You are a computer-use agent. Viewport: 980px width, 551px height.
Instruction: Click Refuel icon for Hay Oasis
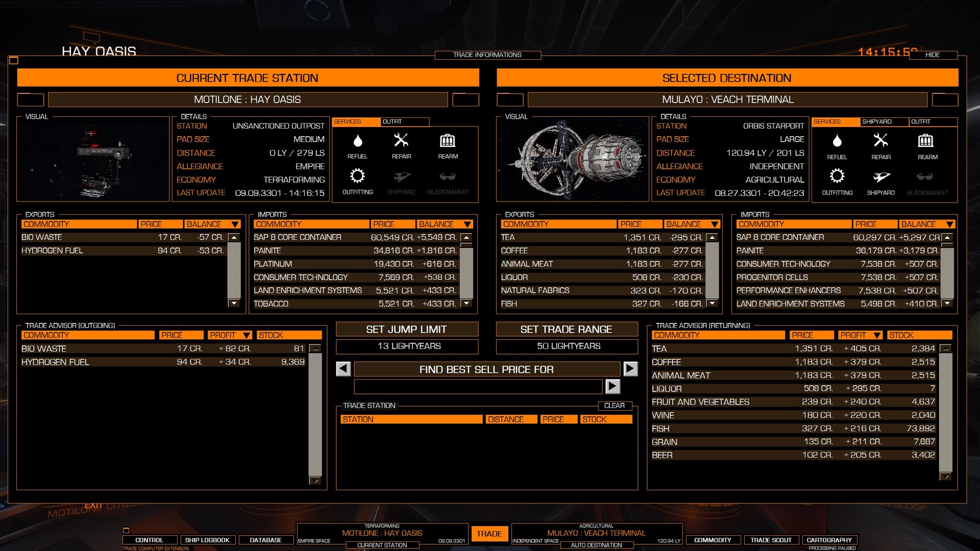click(x=358, y=140)
